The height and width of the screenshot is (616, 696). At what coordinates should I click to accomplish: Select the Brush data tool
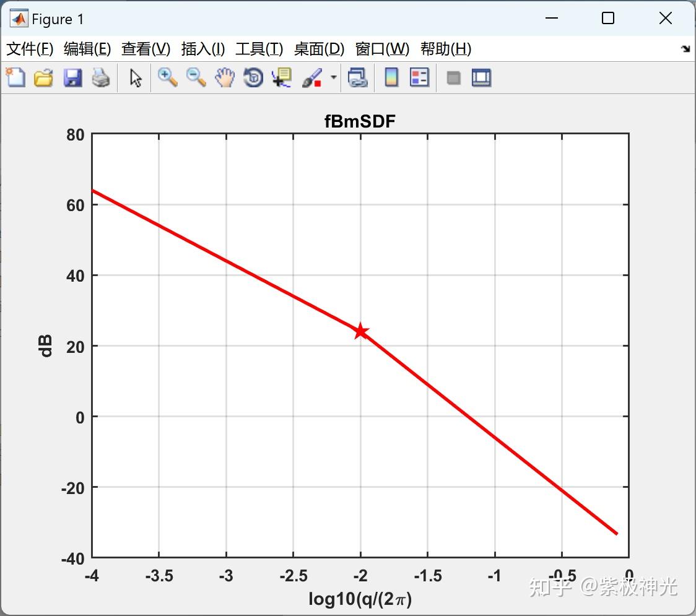[312, 78]
